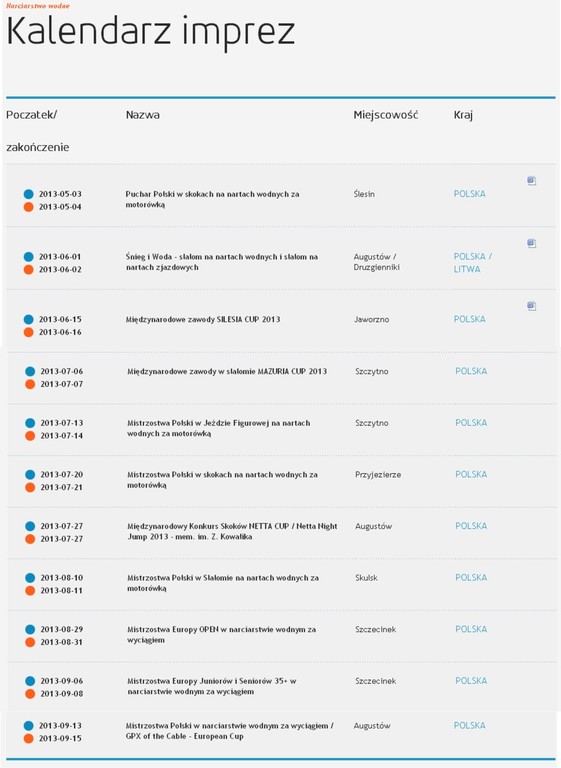Select POLSKA link in the Ślesin row
This screenshot has height=768, width=561.
(469, 194)
